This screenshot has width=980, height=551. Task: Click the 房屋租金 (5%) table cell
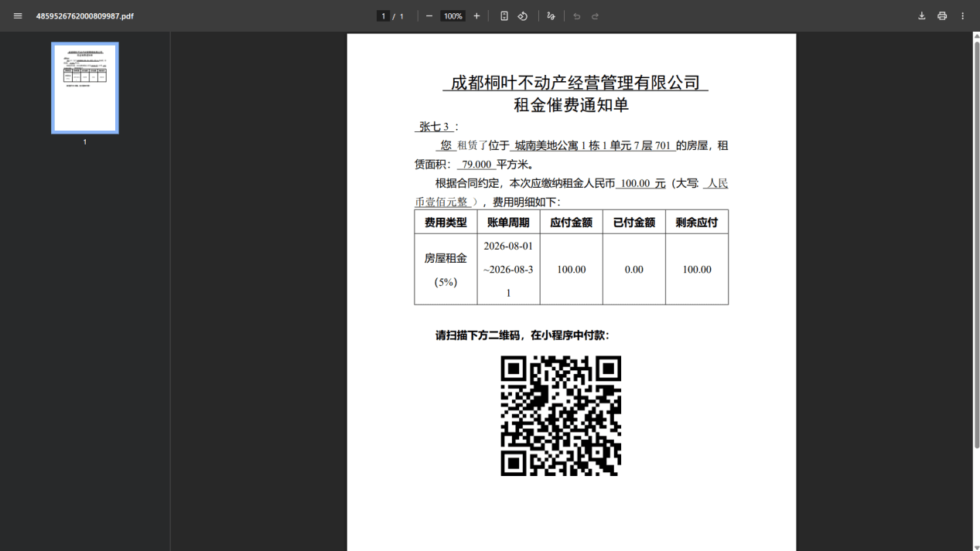[446, 270]
